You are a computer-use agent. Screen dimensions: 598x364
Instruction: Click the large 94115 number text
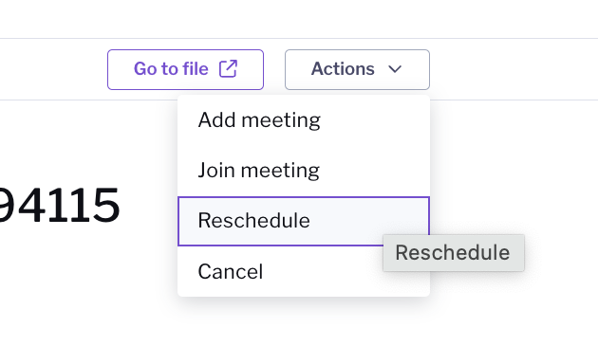click(59, 206)
